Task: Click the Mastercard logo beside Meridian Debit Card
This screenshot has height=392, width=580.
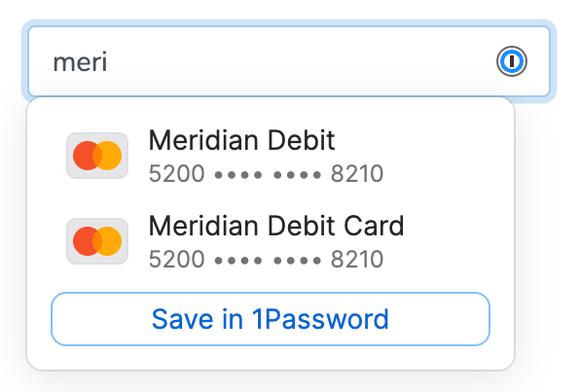Action: (97, 241)
